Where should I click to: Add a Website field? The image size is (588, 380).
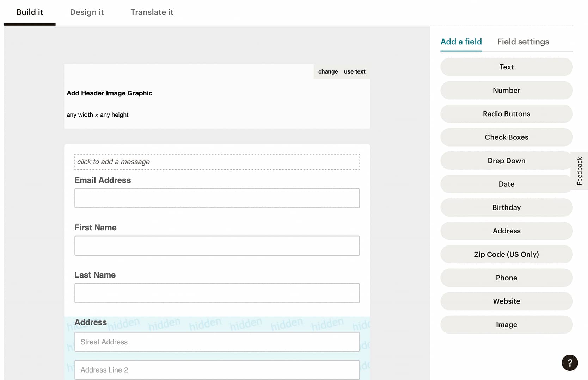(x=507, y=301)
